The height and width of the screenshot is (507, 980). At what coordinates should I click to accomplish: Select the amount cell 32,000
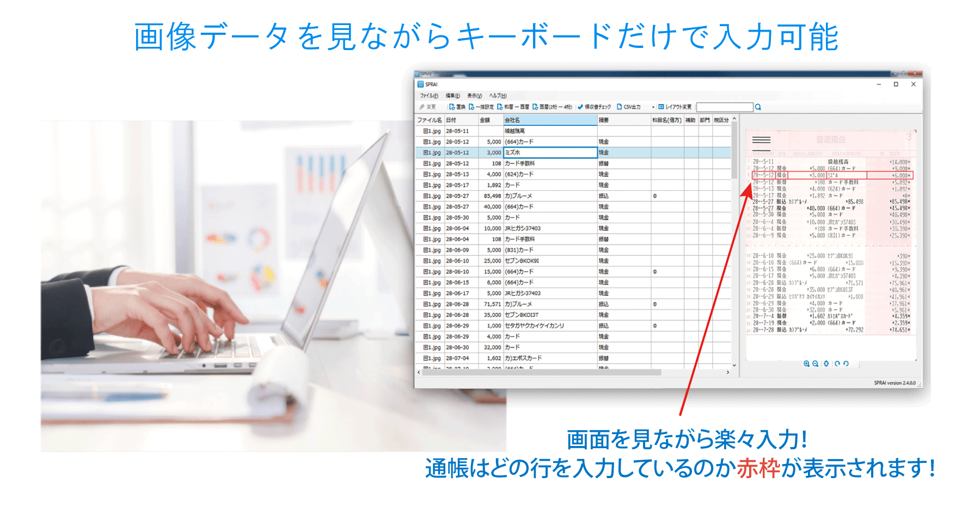[491, 347]
